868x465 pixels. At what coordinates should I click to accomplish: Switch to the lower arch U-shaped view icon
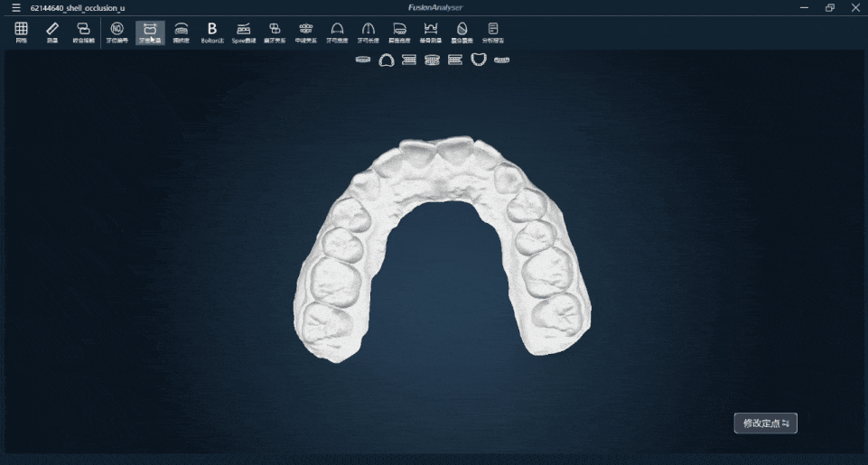click(x=479, y=60)
